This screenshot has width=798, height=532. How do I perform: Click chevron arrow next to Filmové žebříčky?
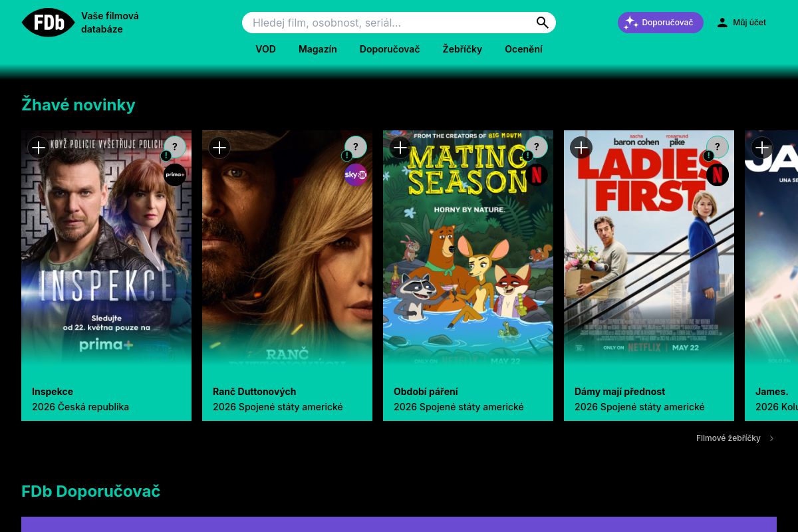click(x=771, y=438)
